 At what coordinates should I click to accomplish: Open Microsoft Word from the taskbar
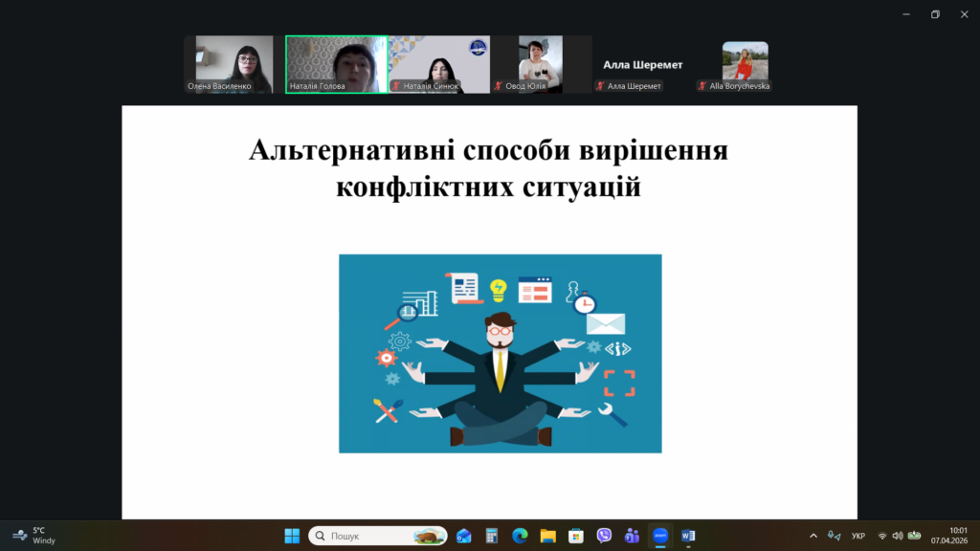point(688,536)
